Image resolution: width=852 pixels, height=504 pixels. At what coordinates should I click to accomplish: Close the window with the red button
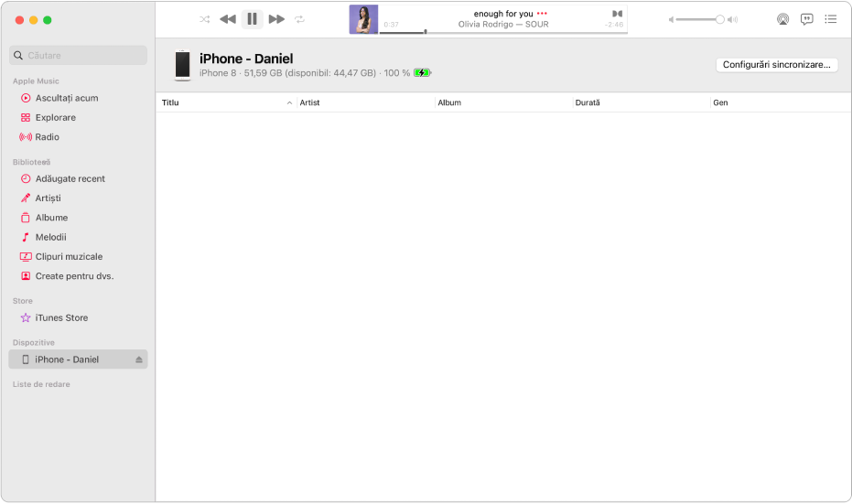coord(19,20)
